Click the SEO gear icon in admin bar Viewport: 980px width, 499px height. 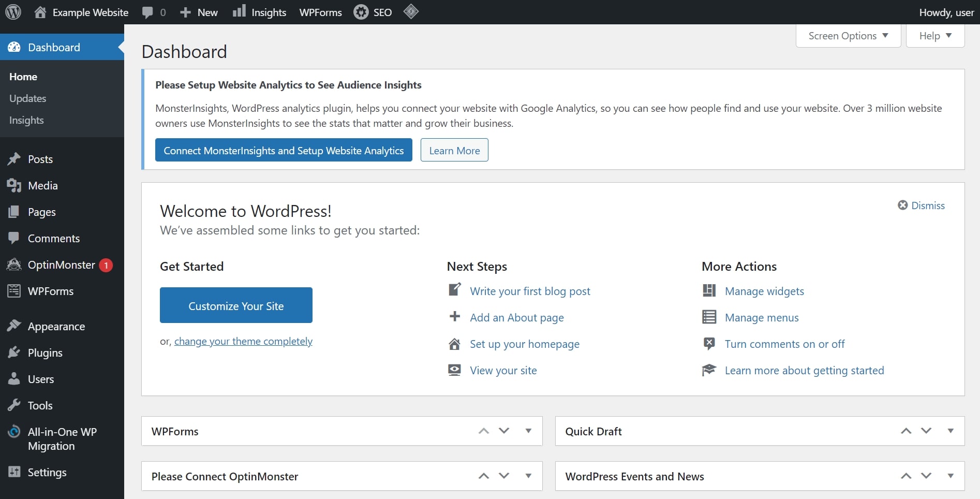(x=361, y=12)
